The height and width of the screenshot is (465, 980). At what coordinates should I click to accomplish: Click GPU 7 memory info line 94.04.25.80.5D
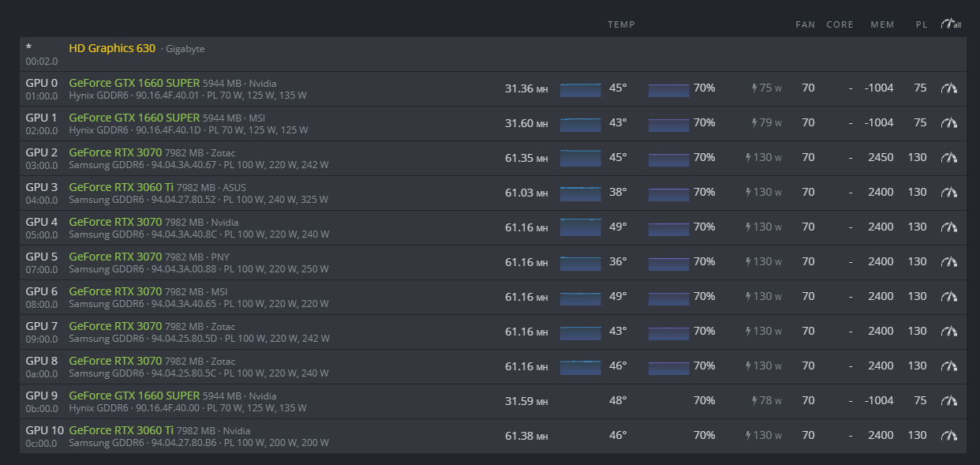(x=199, y=339)
